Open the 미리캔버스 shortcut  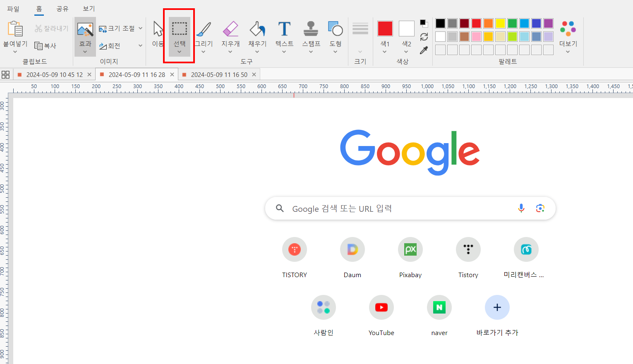(x=526, y=249)
